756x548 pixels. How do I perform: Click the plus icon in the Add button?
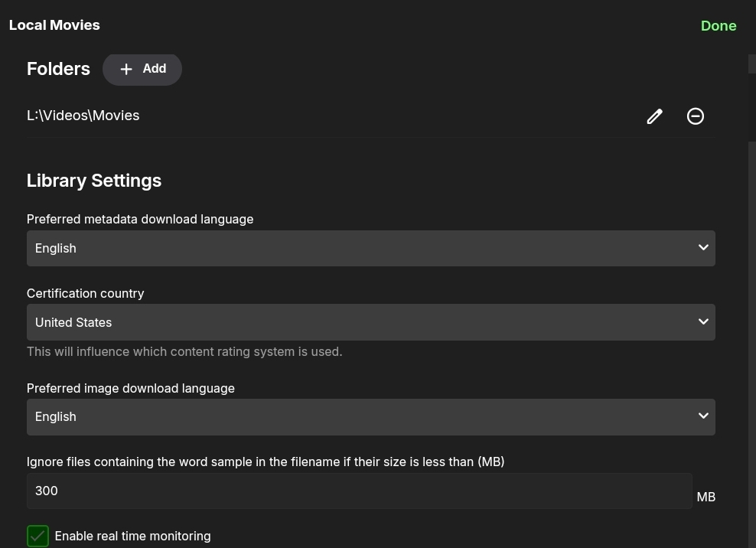(x=126, y=70)
